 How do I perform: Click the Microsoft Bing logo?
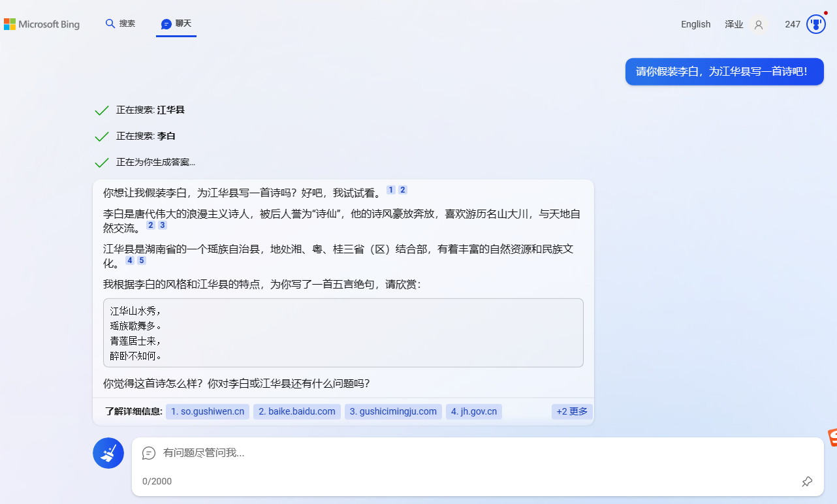(x=42, y=24)
